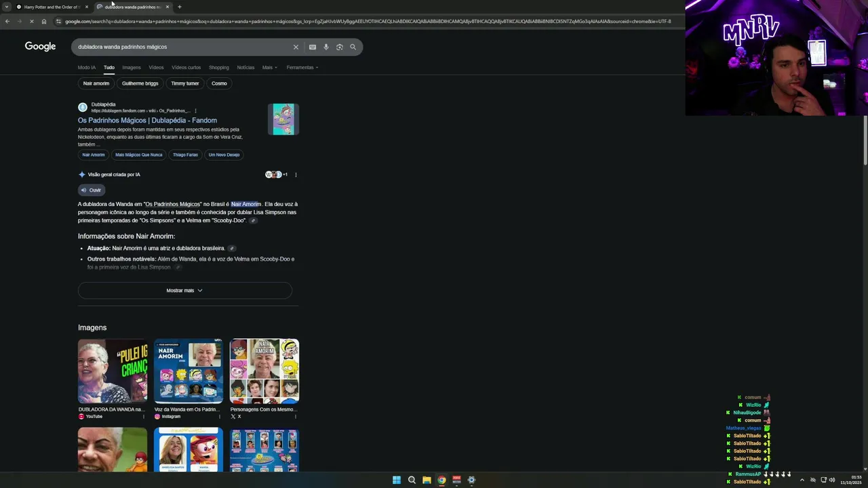Viewport: 868px width, 488px height.
Task: Open Voz da Wanda Instagram image
Action: [x=189, y=371]
